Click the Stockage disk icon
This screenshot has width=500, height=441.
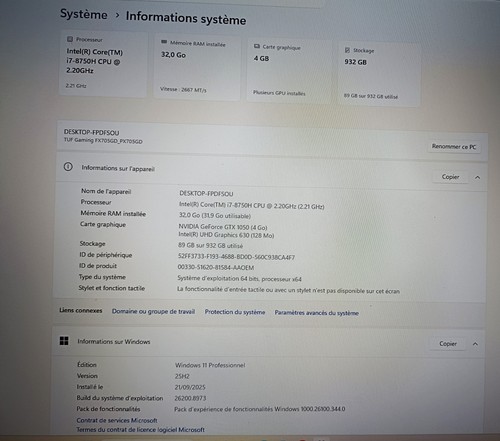click(347, 50)
